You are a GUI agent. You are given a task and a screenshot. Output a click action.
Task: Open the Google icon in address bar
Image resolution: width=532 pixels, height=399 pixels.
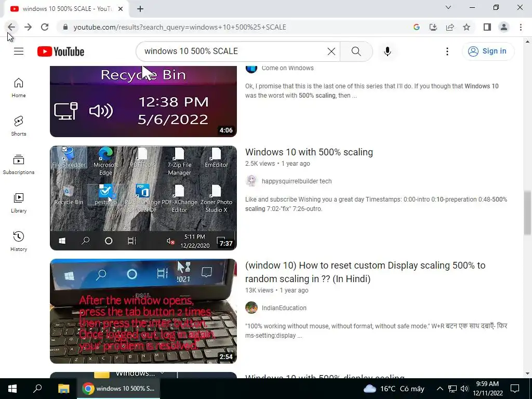pyautogui.click(x=416, y=27)
